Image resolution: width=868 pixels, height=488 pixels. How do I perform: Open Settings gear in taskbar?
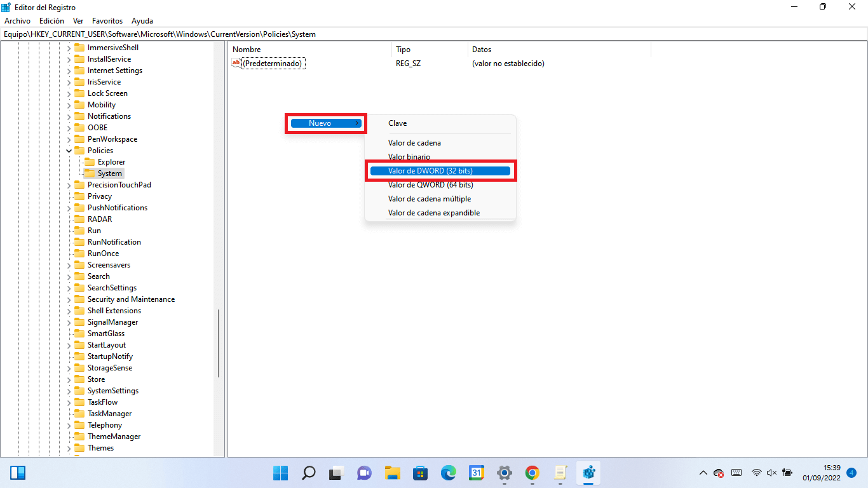[x=505, y=473]
